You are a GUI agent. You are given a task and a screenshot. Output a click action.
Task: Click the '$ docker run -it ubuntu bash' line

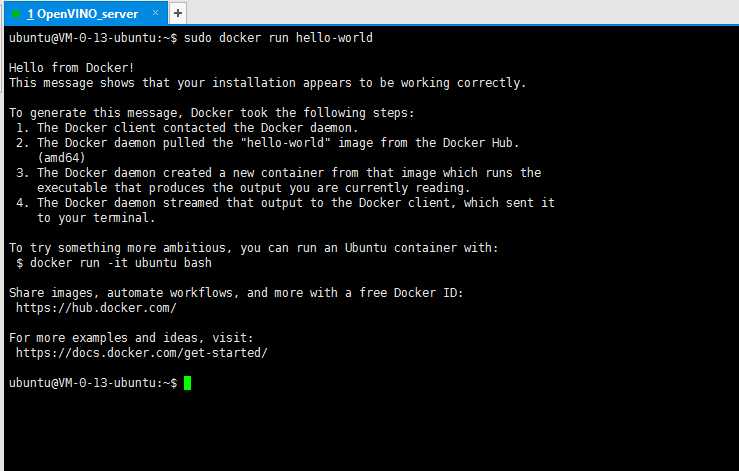pos(114,263)
